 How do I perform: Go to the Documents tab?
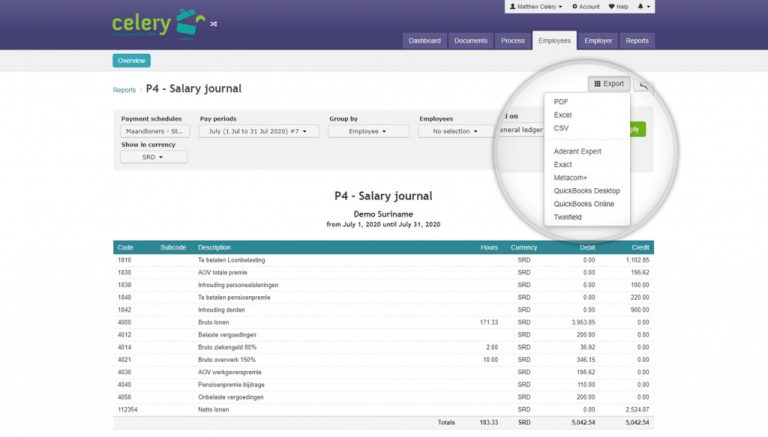(470, 41)
